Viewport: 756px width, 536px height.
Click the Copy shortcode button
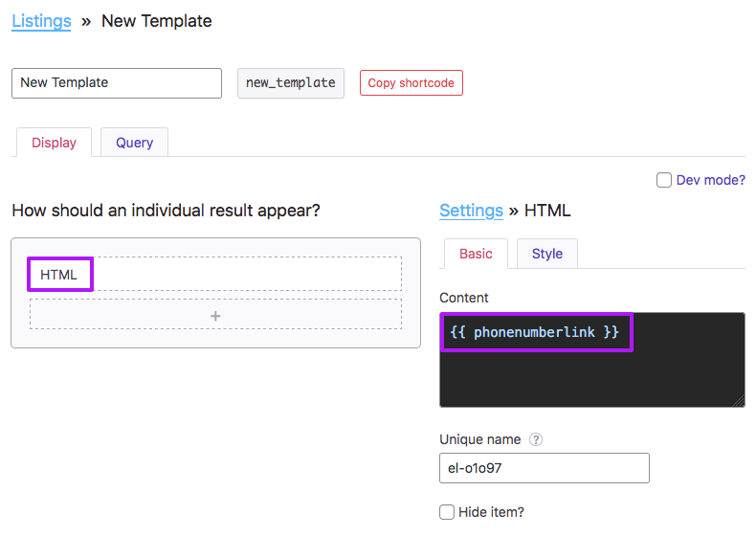(411, 83)
